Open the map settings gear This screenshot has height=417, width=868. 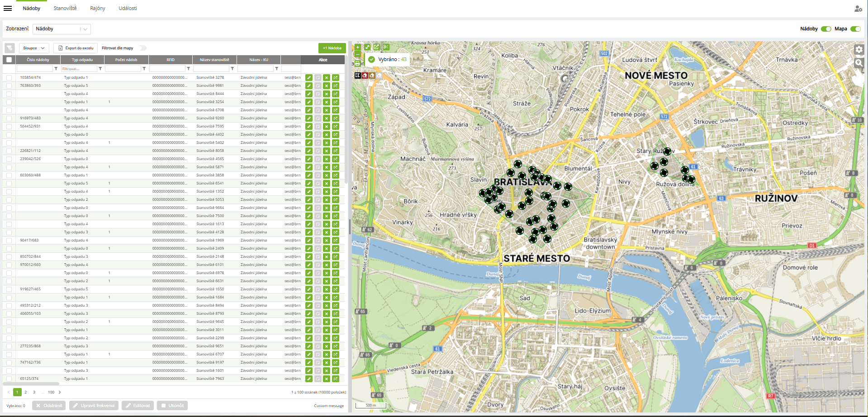click(x=859, y=50)
